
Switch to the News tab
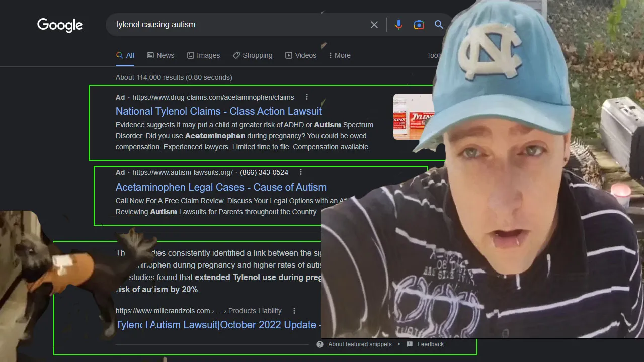coord(160,55)
